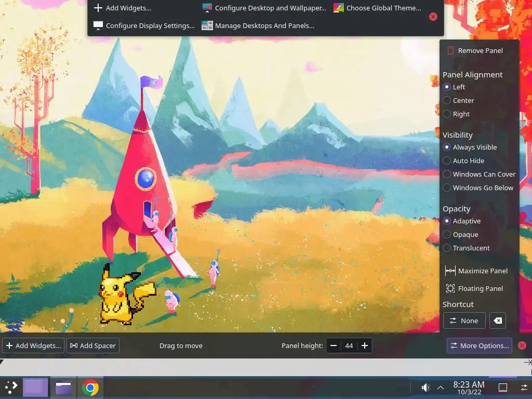Click Configure Desktop wallpaper icon
532x399 pixels.
tap(207, 8)
